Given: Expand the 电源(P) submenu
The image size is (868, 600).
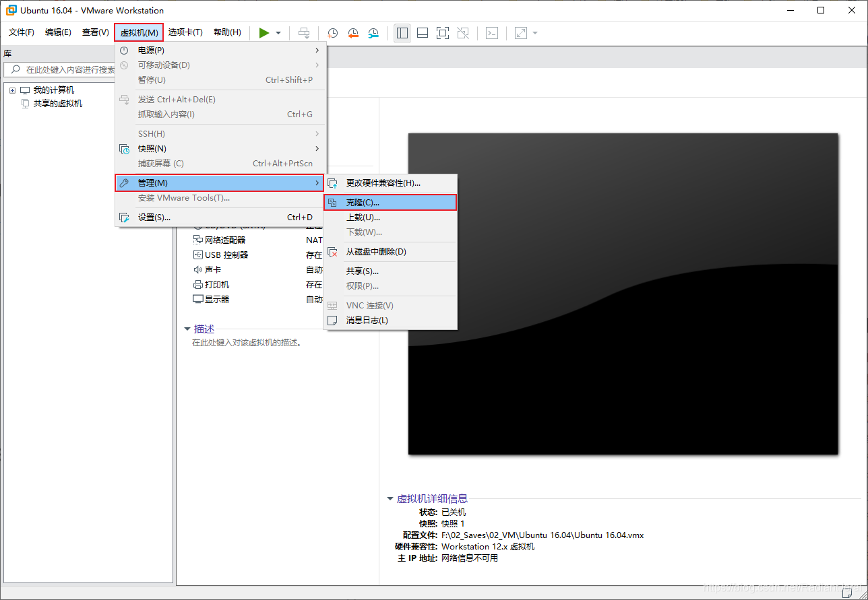Looking at the screenshot, I should click(221, 51).
